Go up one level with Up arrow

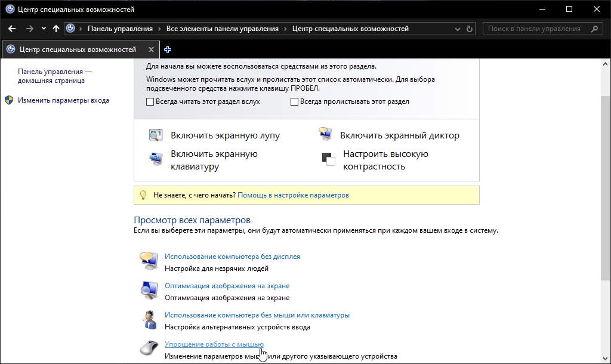55,29
